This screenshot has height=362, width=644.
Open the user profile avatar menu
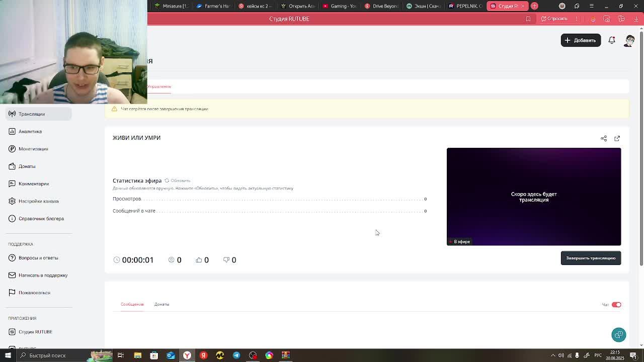(x=630, y=40)
